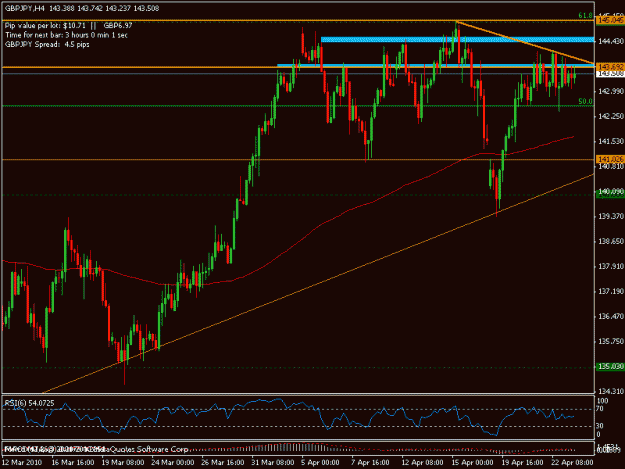Click the 'GBPJPY Spread: 4.5 pips' text

pos(47,45)
